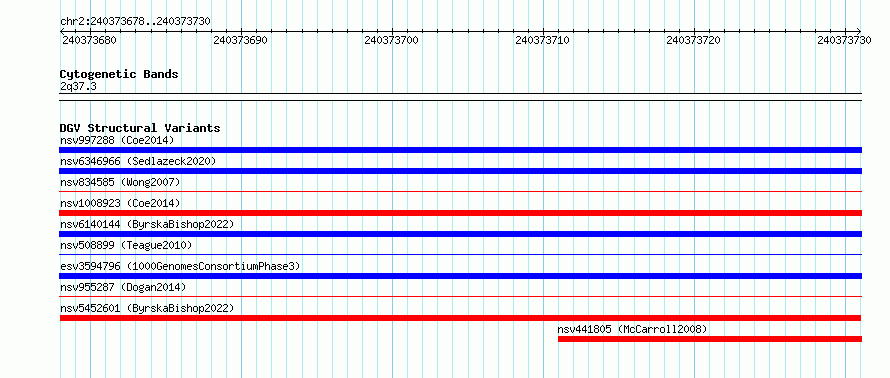The image size is (890, 378).
Task: Click ruler position 240373730
Action: tap(845, 40)
